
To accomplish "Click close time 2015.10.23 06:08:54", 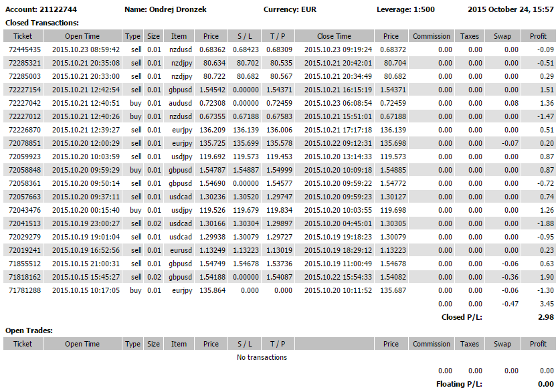I will [x=338, y=103].
